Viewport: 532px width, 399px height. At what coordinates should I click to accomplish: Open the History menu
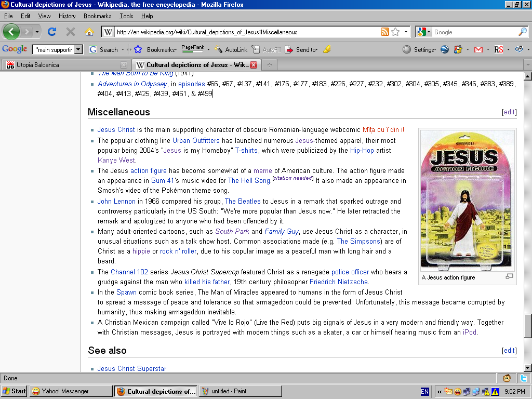[67, 16]
